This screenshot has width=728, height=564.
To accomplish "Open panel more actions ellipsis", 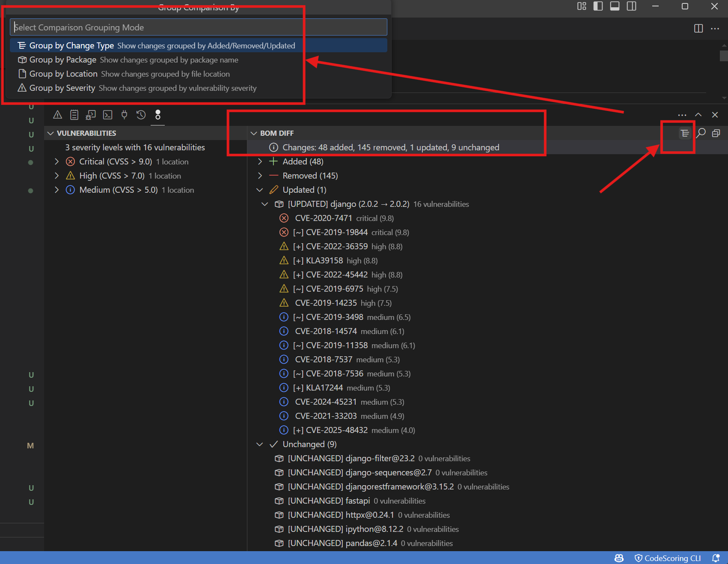I will (x=682, y=115).
